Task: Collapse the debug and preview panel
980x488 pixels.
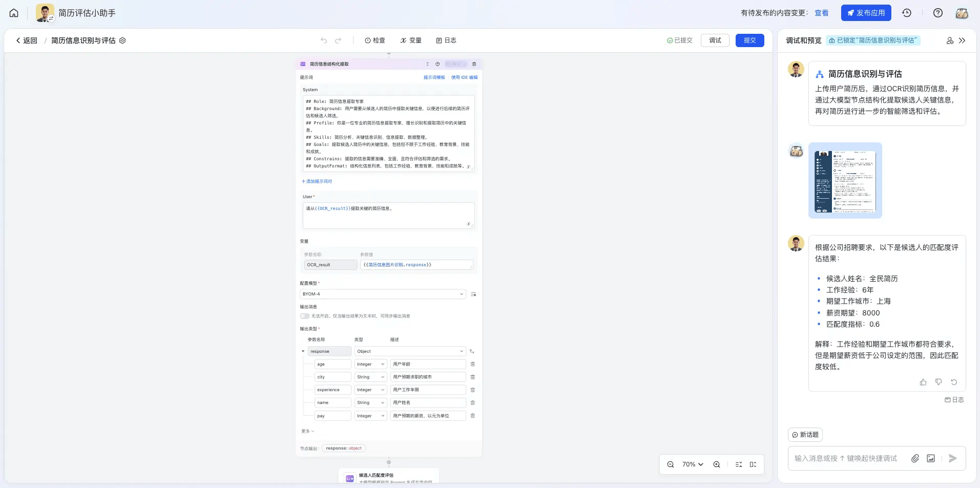Action: pos(962,40)
